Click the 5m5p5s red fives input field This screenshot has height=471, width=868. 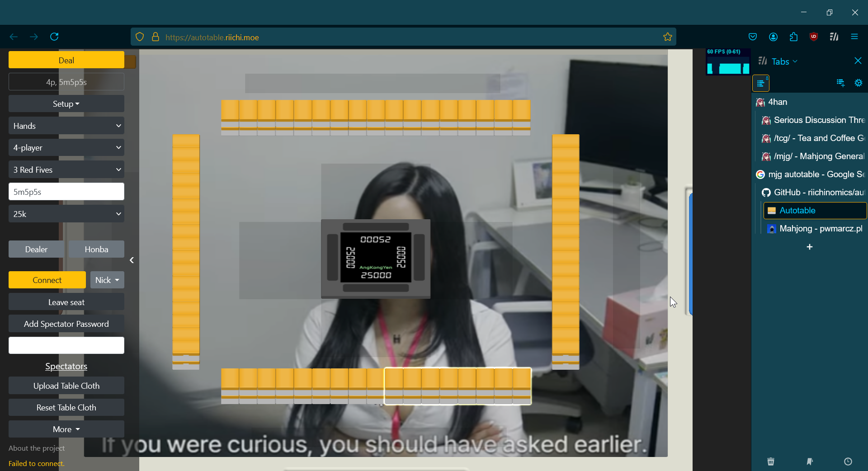click(x=66, y=192)
